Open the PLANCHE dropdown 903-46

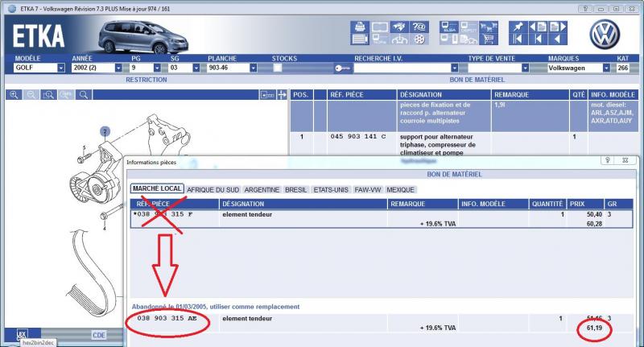point(253,68)
